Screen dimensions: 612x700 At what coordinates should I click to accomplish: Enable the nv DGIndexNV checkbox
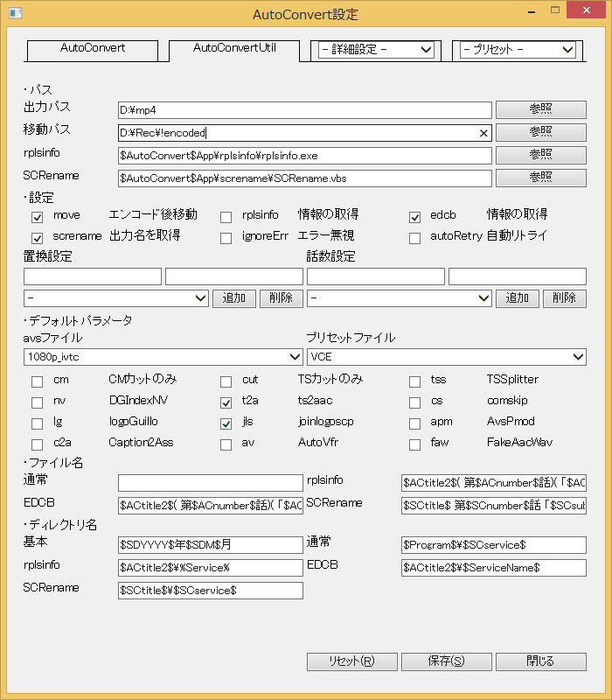[x=38, y=403]
